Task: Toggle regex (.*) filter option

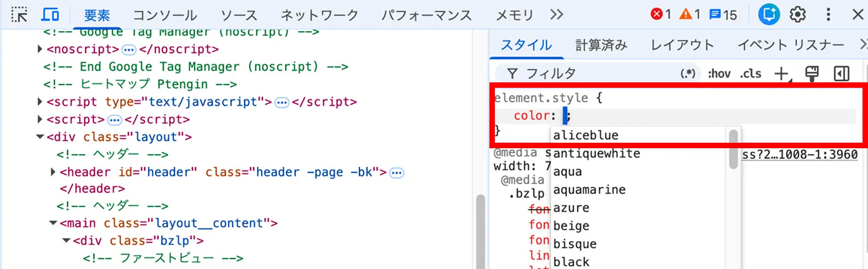Action: [688, 73]
